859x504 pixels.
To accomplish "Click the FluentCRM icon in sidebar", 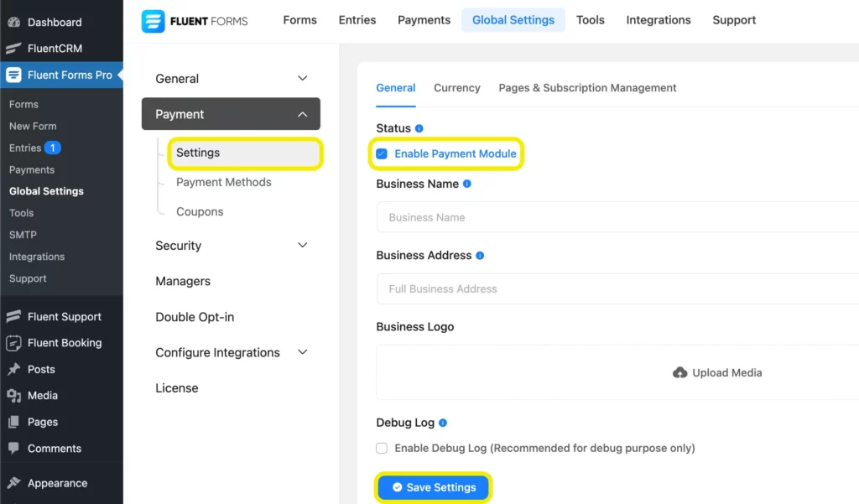I will (x=13, y=48).
